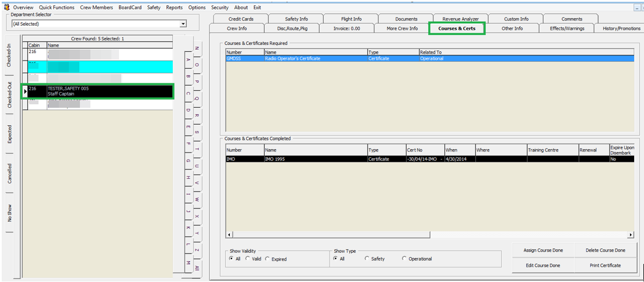Screen dimensions: 644x282
Task: Click the row pointer arrow beside cabin 216
Action: click(x=25, y=91)
